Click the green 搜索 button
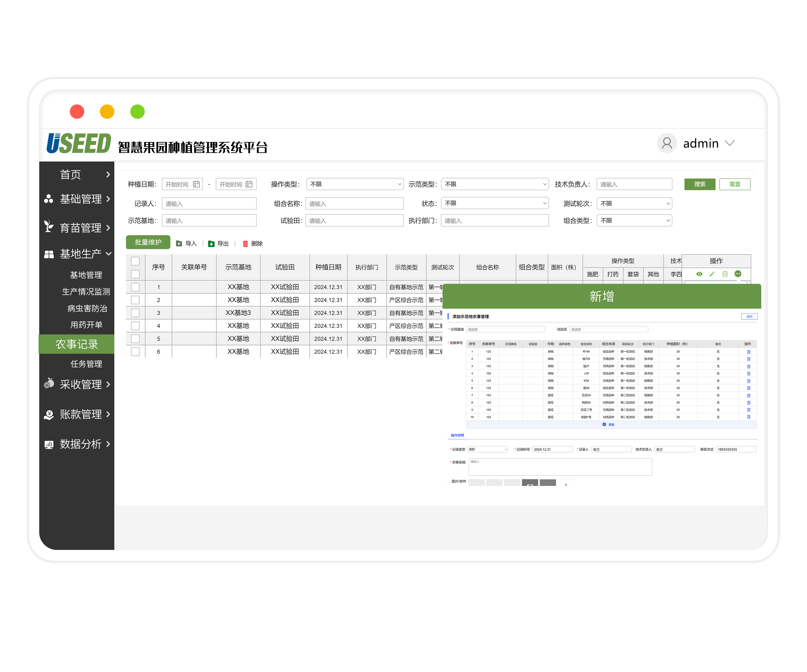Image resolution: width=807 pixels, height=672 pixels. 699,184
